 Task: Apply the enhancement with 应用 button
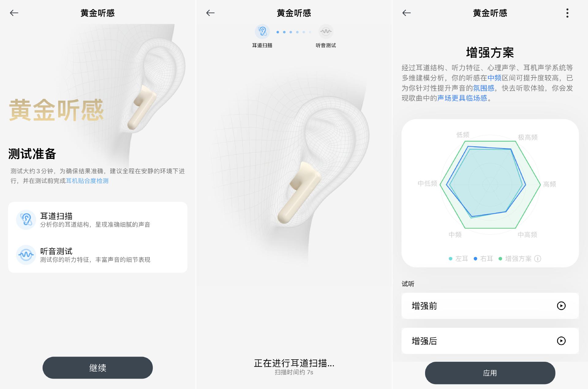490,373
